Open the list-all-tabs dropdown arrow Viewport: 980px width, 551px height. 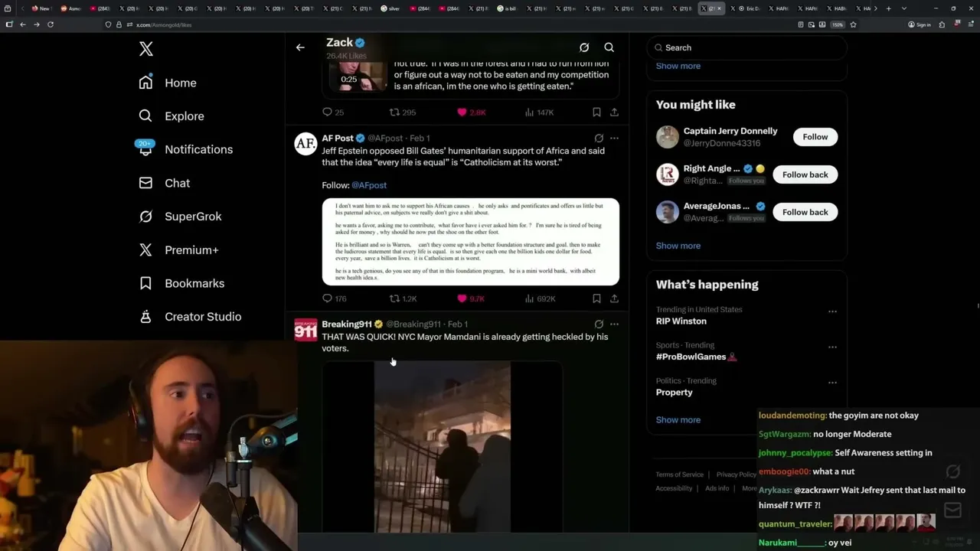pyautogui.click(x=904, y=8)
